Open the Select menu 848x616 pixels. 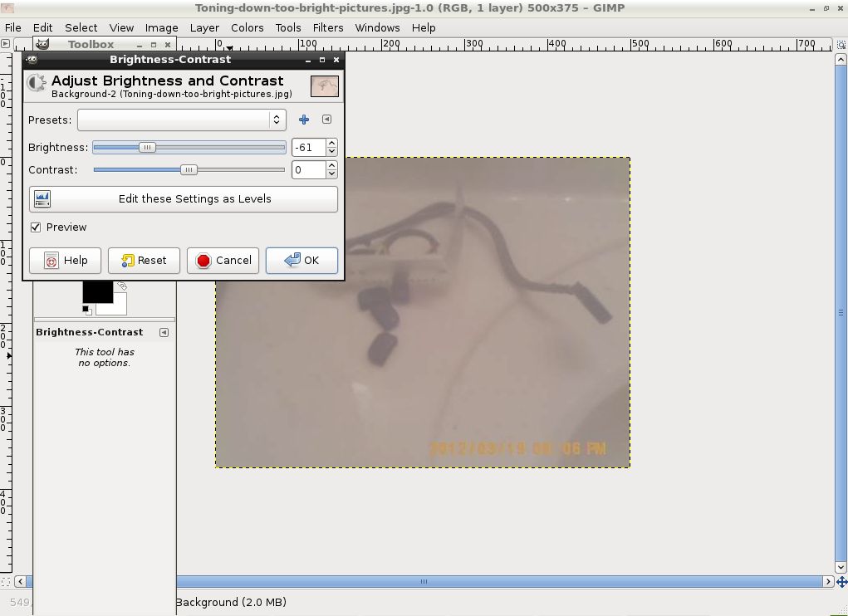pos(81,27)
